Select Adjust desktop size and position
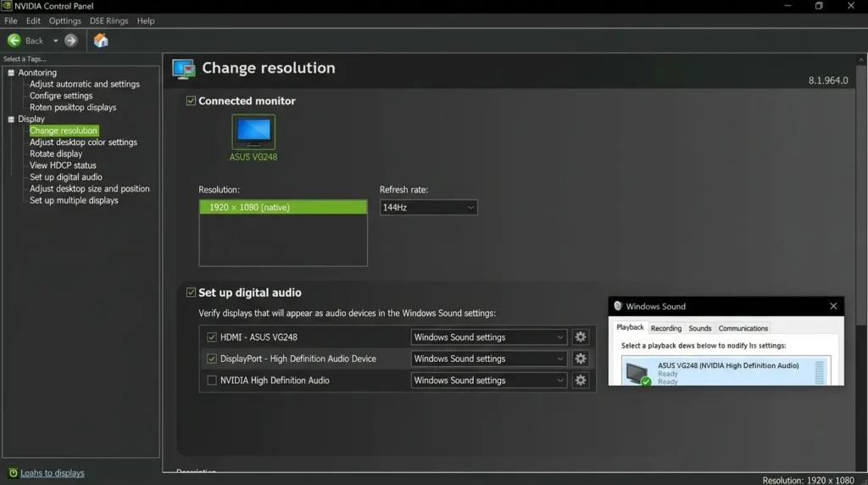868x485 pixels. coord(90,189)
